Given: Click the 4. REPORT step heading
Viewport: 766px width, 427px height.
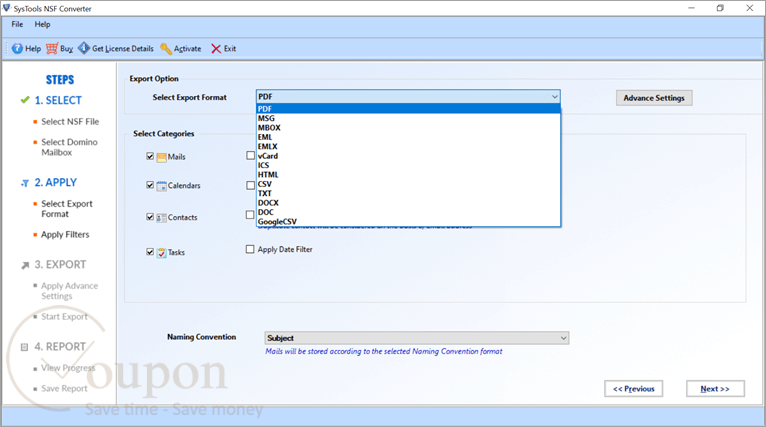Looking at the screenshot, I should (60, 346).
